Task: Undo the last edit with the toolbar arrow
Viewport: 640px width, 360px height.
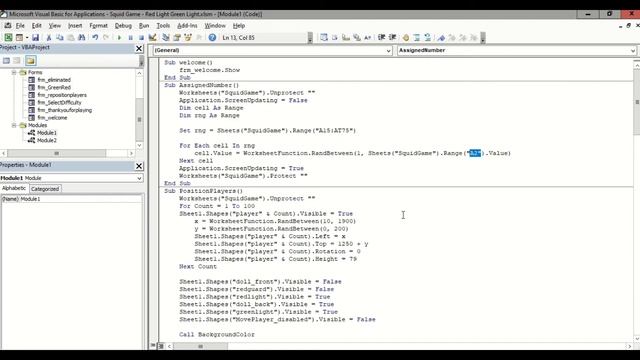Action: point(95,38)
